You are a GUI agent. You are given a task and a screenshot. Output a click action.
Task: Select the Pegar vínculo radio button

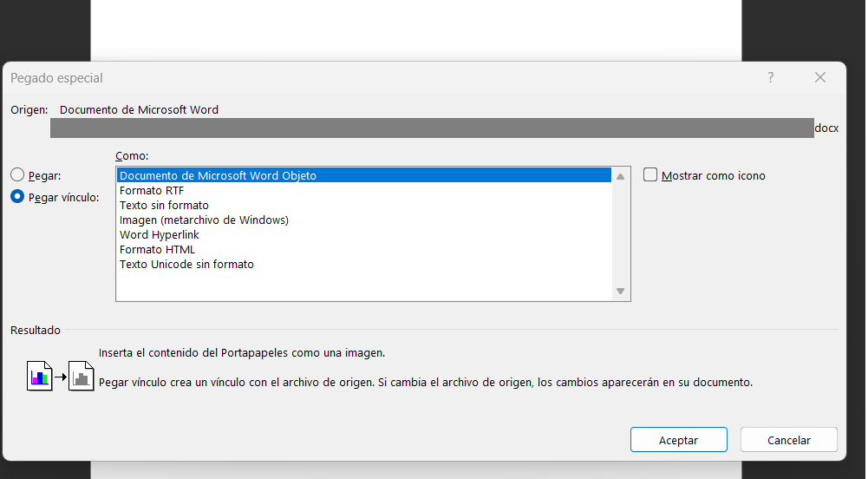(17, 197)
